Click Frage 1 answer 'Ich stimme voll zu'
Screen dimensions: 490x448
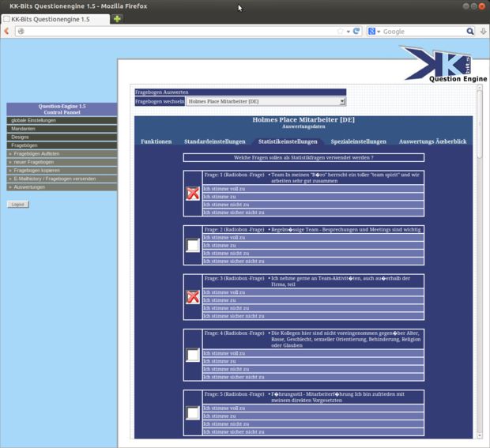click(x=313, y=189)
